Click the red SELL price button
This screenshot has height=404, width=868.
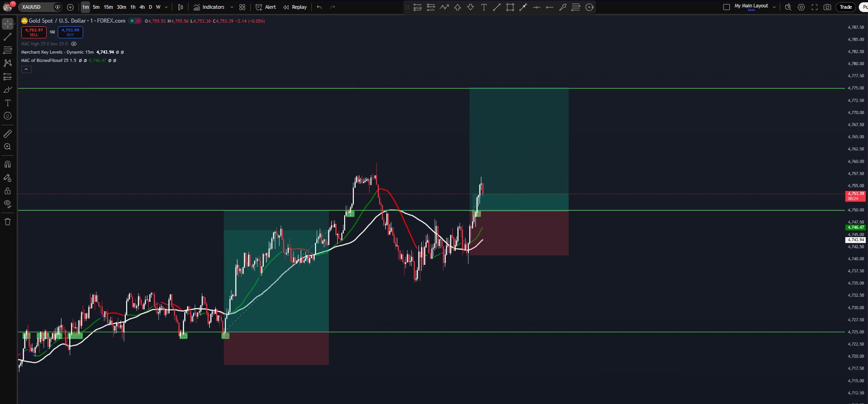click(x=34, y=32)
